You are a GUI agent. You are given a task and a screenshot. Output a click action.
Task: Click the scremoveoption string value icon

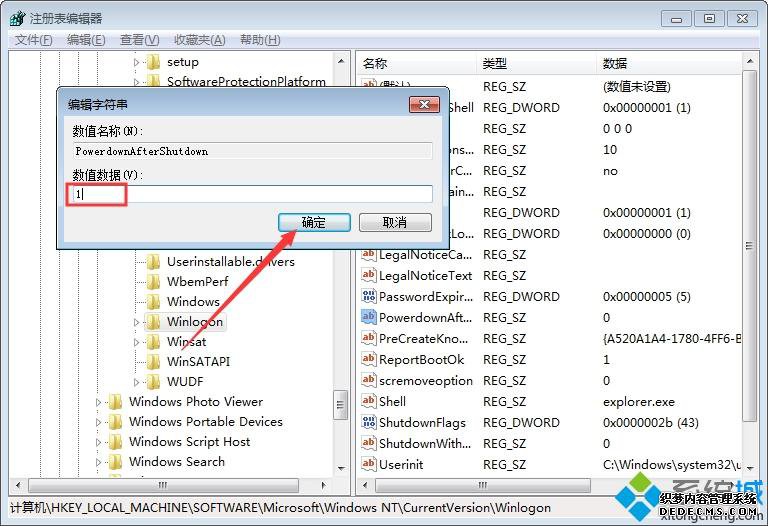(368, 381)
